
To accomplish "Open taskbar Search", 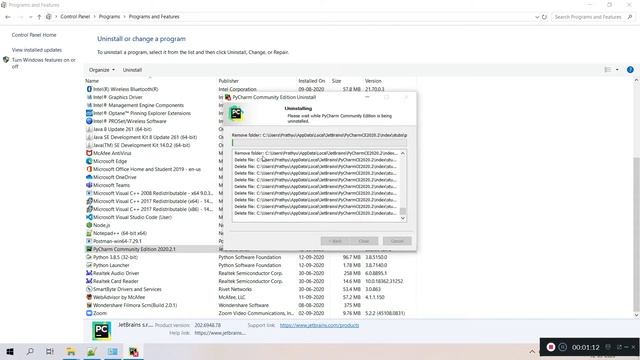I will coord(30,351).
